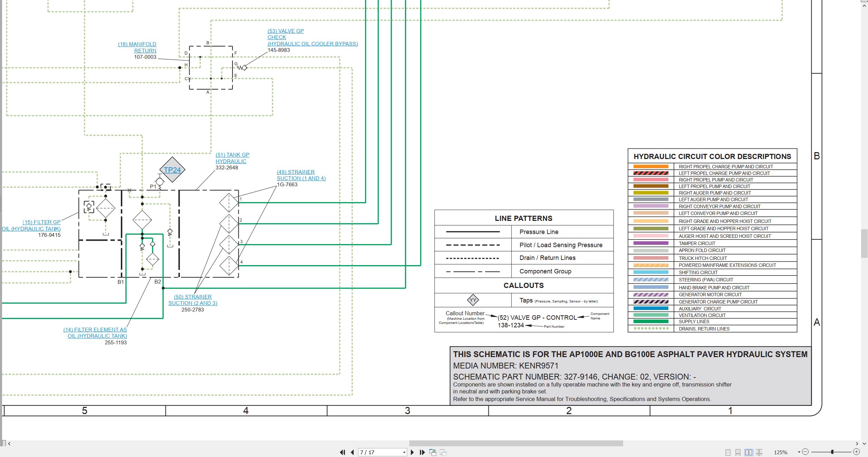This screenshot has height=457, width=868.
Task: Open the TP24 tap callout link
Action: 172,170
